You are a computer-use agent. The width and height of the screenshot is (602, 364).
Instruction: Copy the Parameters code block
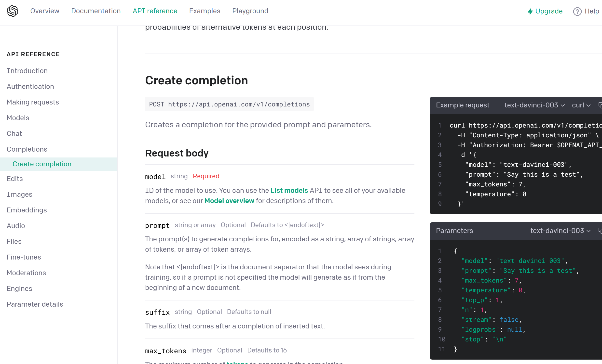600,231
